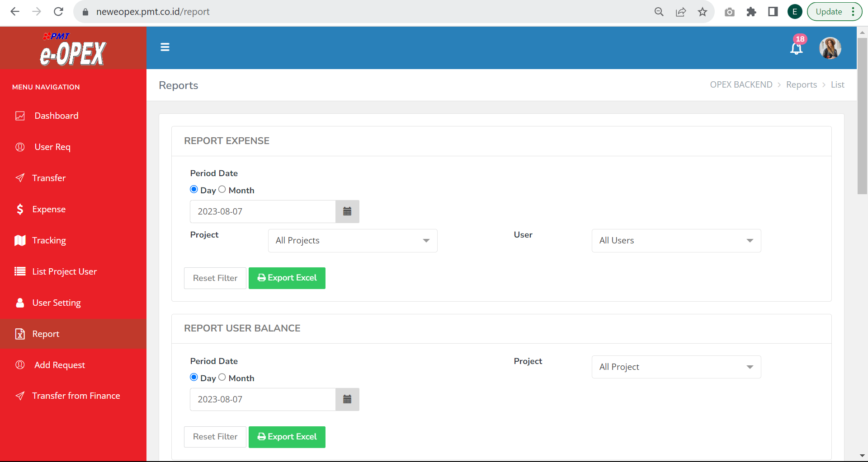Open the Tracking menu item
Image resolution: width=868 pixels, height=462 pixels.
(x=73, y=240)
